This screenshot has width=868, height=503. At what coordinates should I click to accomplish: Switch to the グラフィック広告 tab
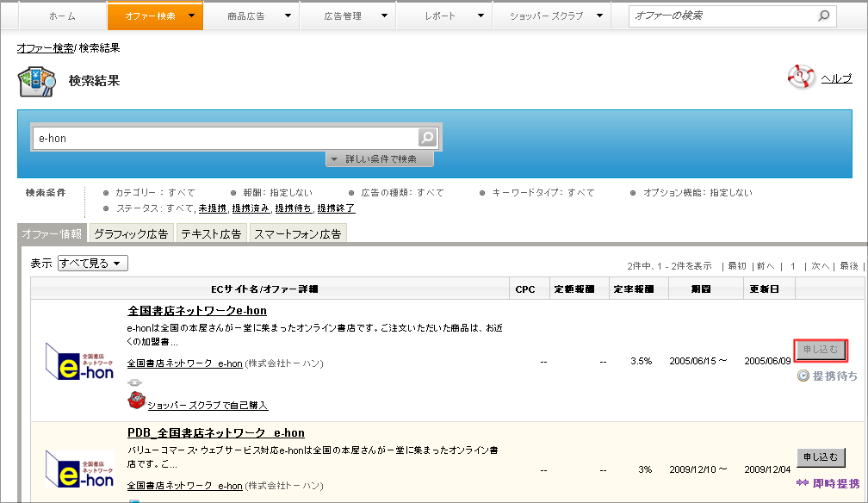131,233
